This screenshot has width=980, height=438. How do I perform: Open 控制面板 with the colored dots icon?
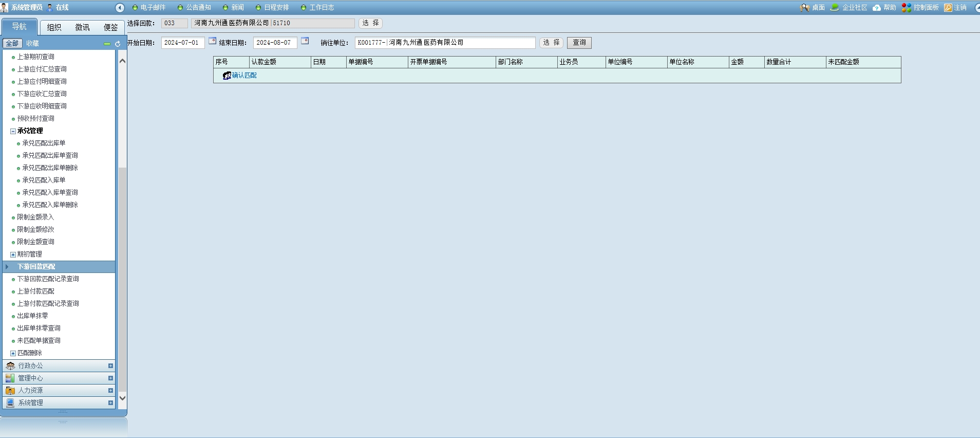pyautogui.click(x=907, y=8)
